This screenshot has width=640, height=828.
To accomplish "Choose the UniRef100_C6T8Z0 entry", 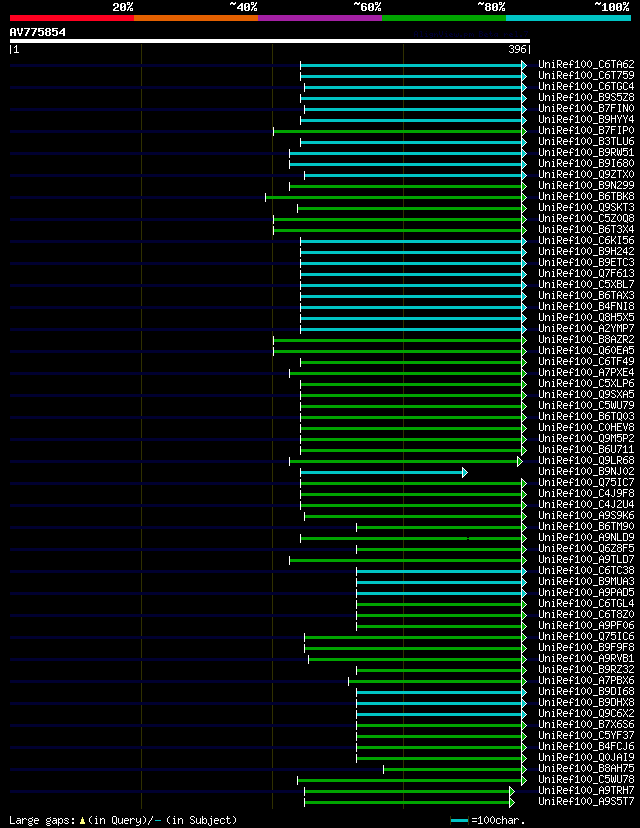I will click(x=586, y=615).
